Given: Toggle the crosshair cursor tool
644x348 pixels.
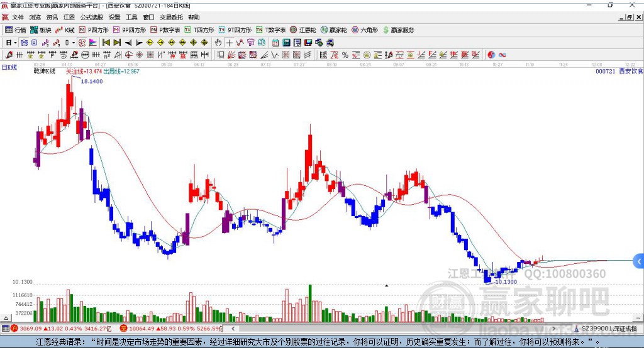Looking at the screenshot, I should coord(229,43).
